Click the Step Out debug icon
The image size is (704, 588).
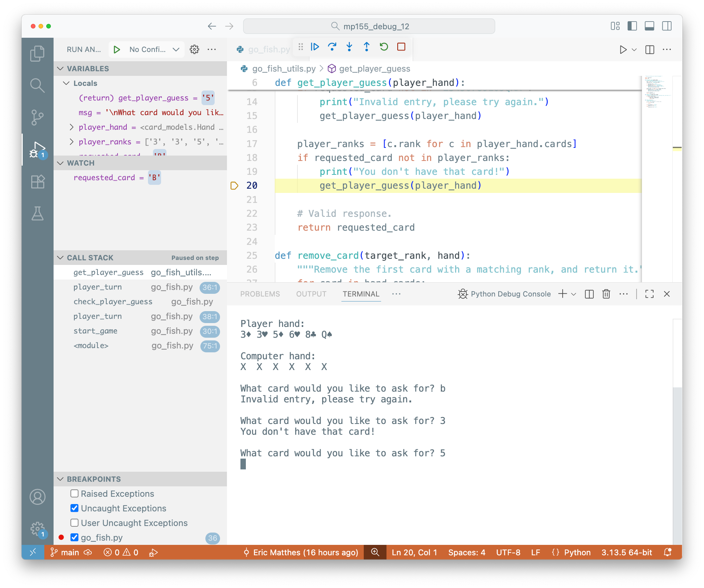click(366, 47)
